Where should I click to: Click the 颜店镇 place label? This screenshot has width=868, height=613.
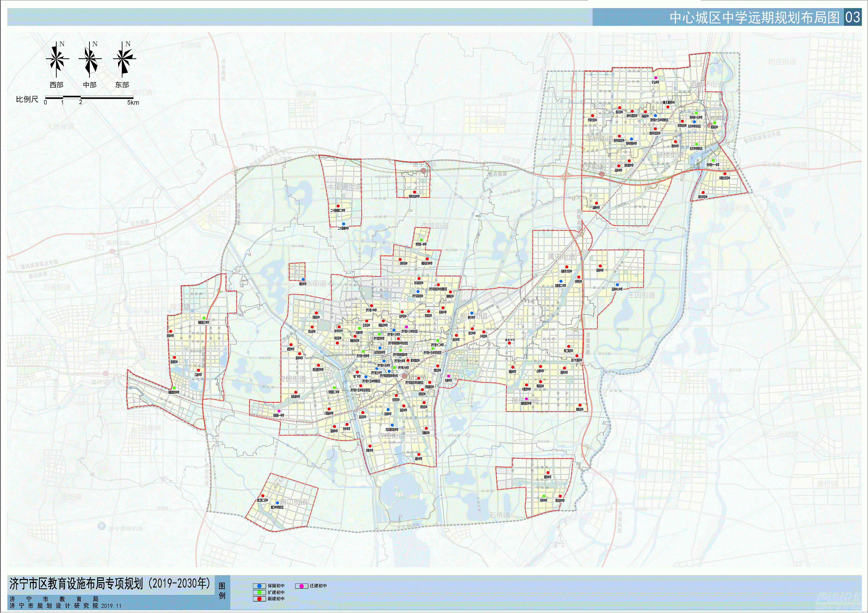[496, 123]
